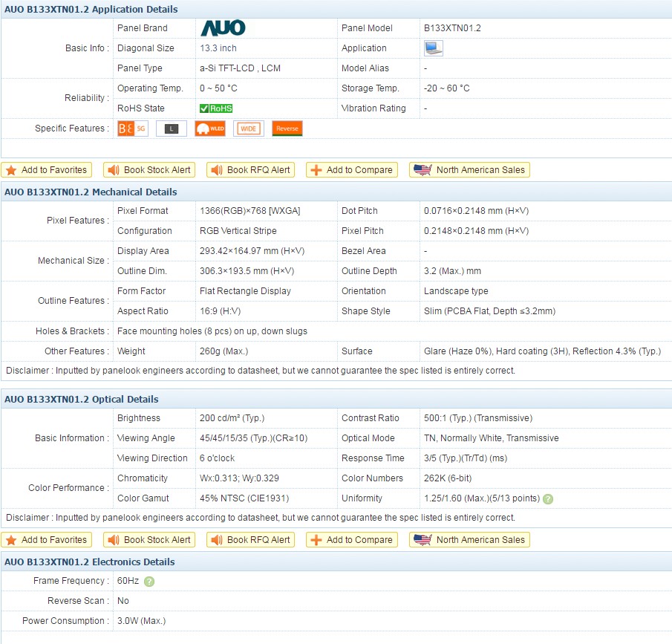Click the lower Add to Favorites button

coord(47,540)
